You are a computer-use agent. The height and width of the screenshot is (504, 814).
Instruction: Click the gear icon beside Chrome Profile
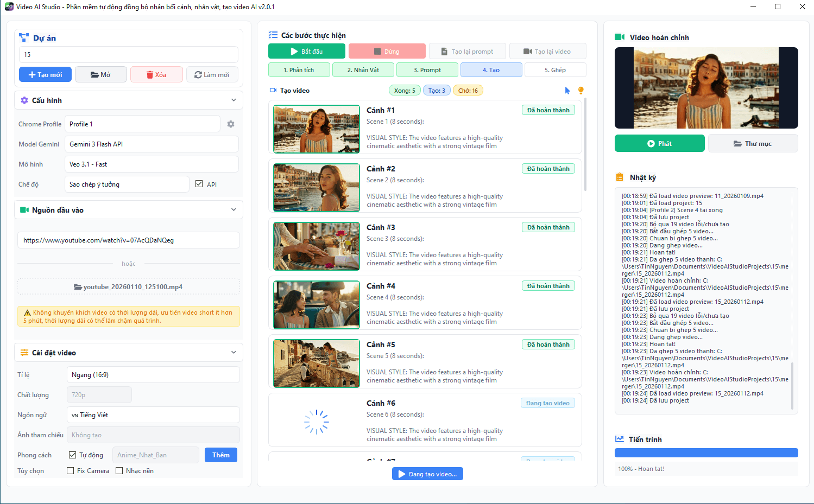click(x=231, y=124)
